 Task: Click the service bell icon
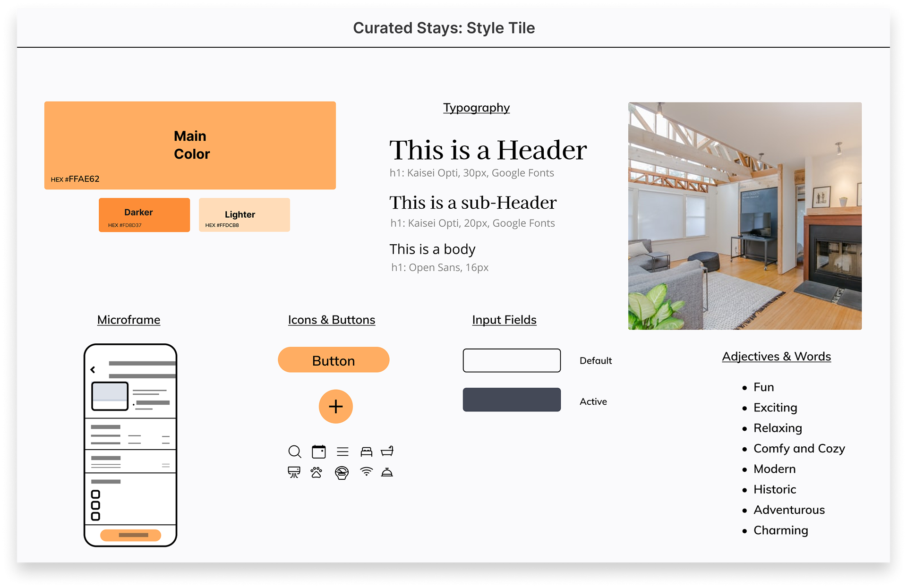tap(387, 472)
